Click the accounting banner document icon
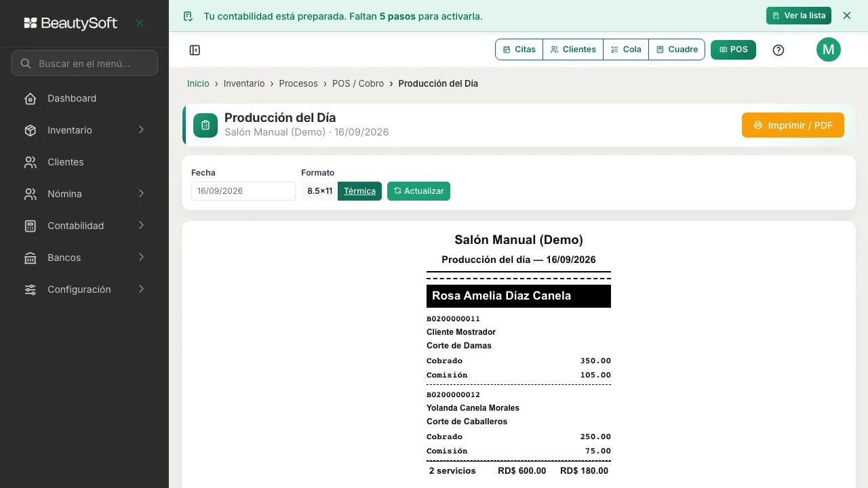868x488 pixels. 188,16
